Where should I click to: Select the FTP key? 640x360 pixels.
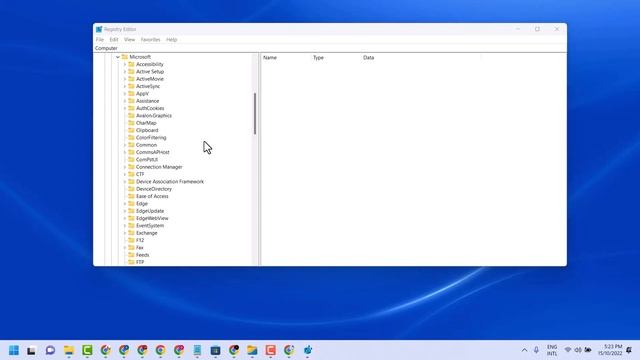(140, 262)
